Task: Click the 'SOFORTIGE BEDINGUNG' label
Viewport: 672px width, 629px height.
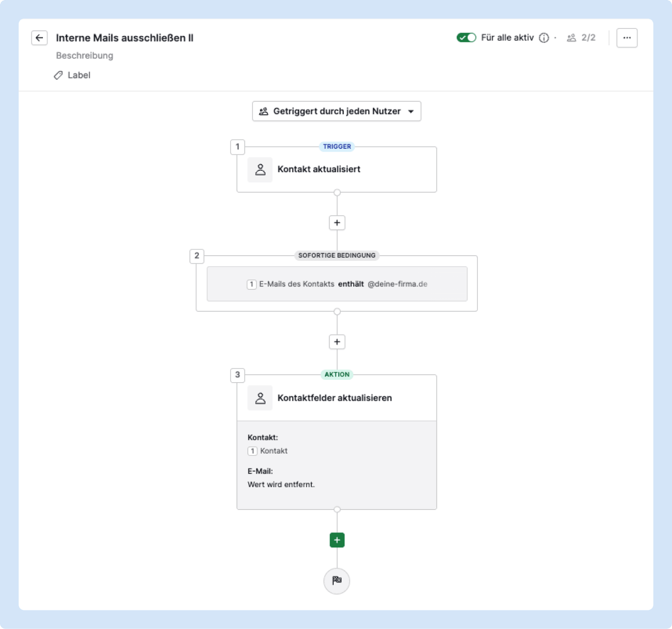Action: tap(337, 255)
